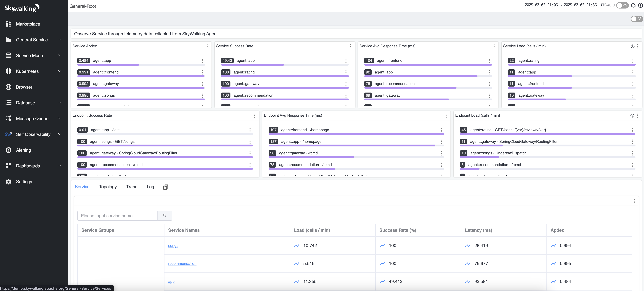Screen dimensions: 644x291
Task: Expand the Service Mesh menu chevron
Action: (60, 55)
